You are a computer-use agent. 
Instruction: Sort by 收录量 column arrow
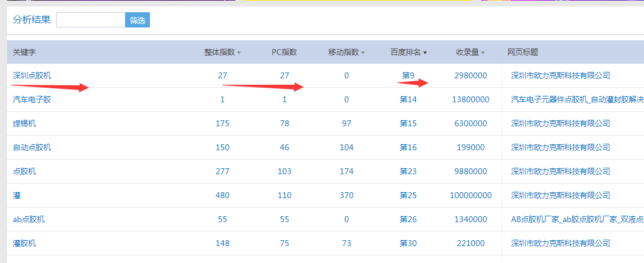click(483, 53)
